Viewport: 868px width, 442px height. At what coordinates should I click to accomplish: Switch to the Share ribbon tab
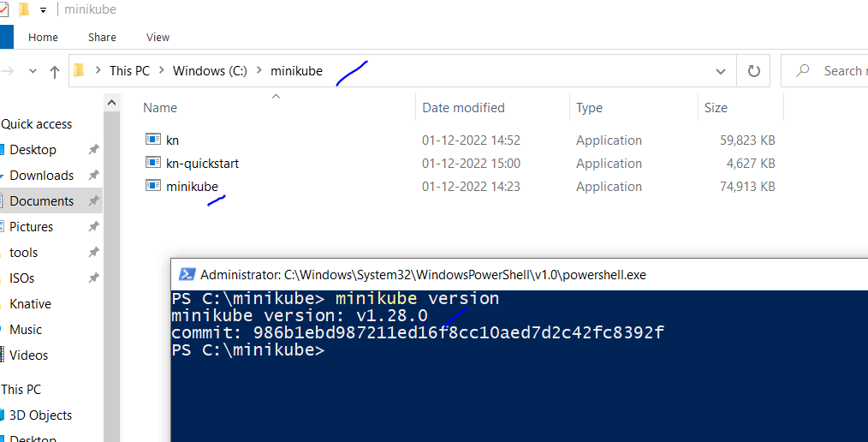pos(102,38)
